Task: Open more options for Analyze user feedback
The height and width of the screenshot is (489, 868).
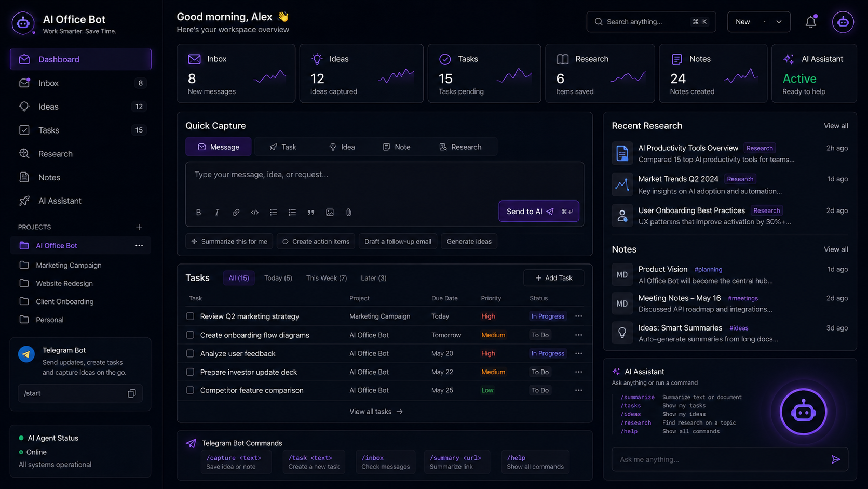Action: pyautogui.click(x=578, y=353)
